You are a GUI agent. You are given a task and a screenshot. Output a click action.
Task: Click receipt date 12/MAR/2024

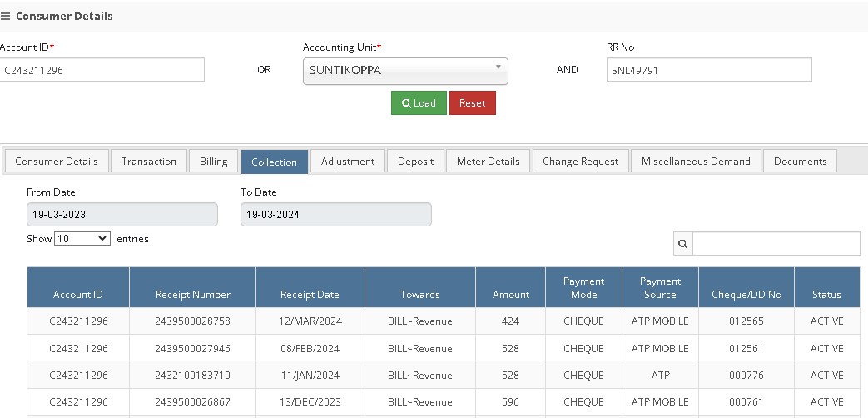point(310,321)
